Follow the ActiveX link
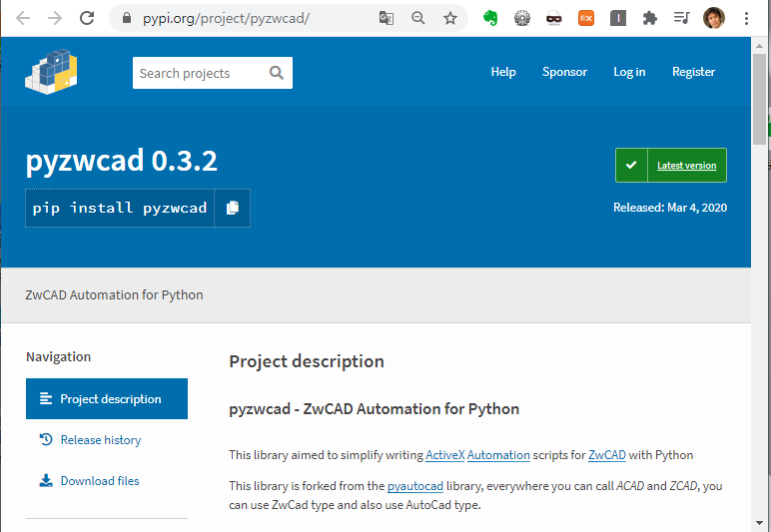The width and height of the screenshot is (771, 532). click(x=445, y=455)
